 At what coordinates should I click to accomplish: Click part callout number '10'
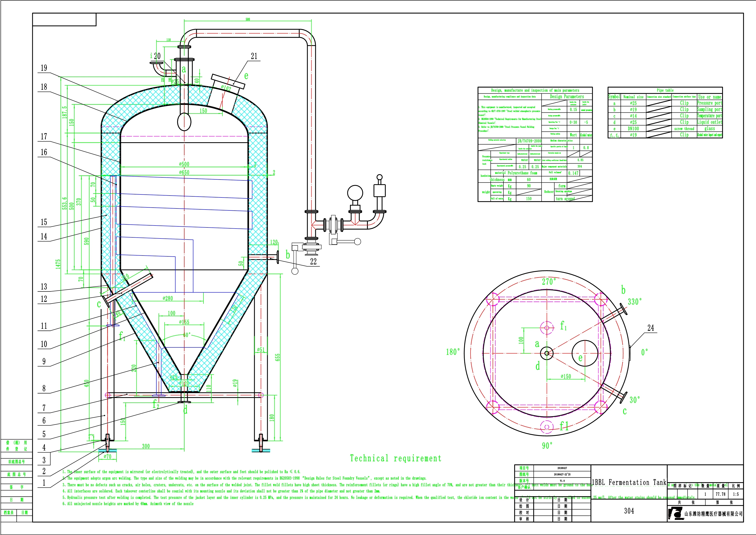point(44,344)
